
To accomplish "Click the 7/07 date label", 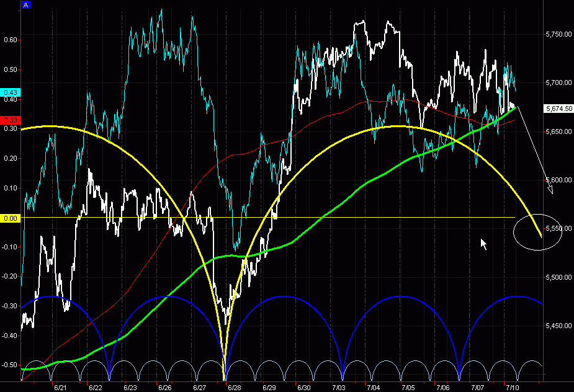I will click(478, 388).
